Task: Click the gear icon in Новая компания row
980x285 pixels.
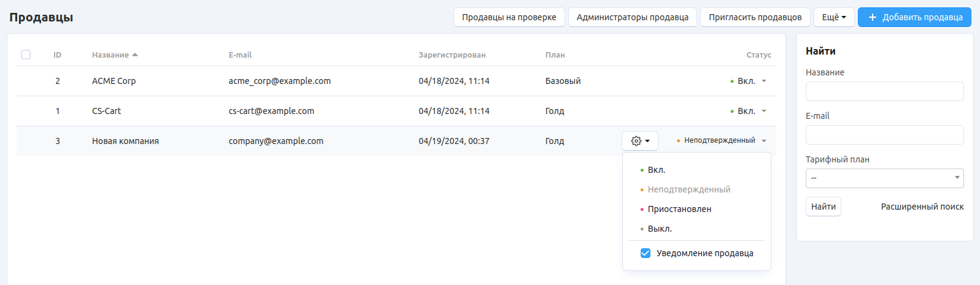Action: pos(636,141)
